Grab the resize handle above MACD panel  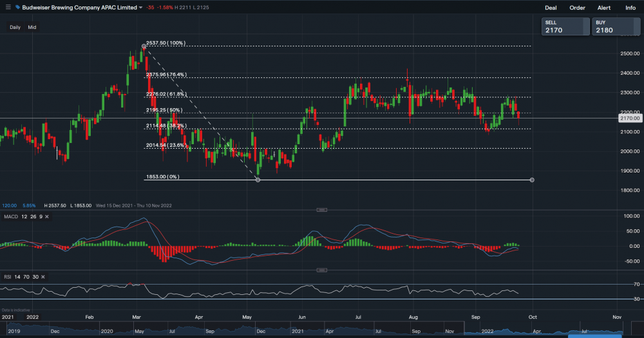tap(321, 210)
